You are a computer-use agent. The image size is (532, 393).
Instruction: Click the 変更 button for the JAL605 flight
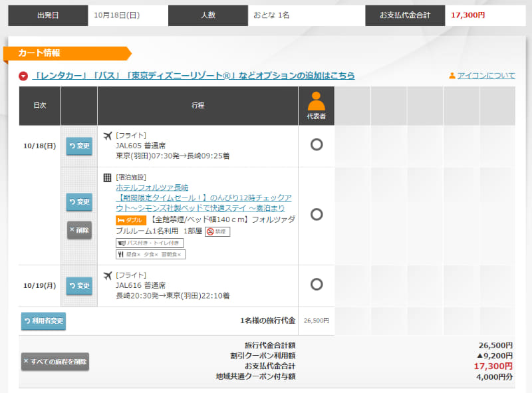click(x=79, y=146)
